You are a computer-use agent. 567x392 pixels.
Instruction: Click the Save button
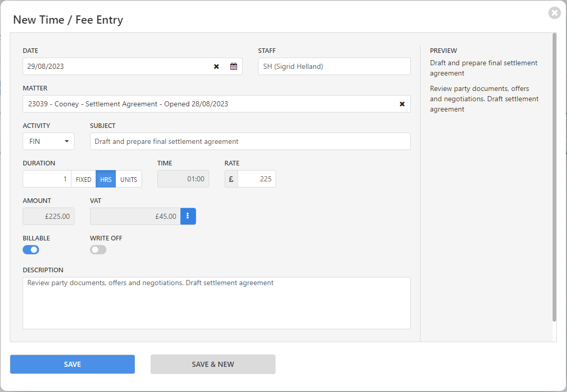point(72,364)
